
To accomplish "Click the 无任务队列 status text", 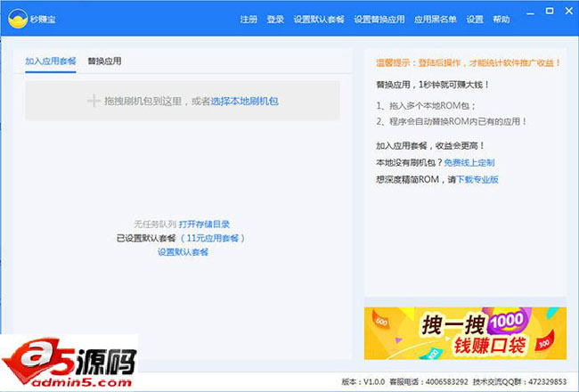I will [155, 224].
